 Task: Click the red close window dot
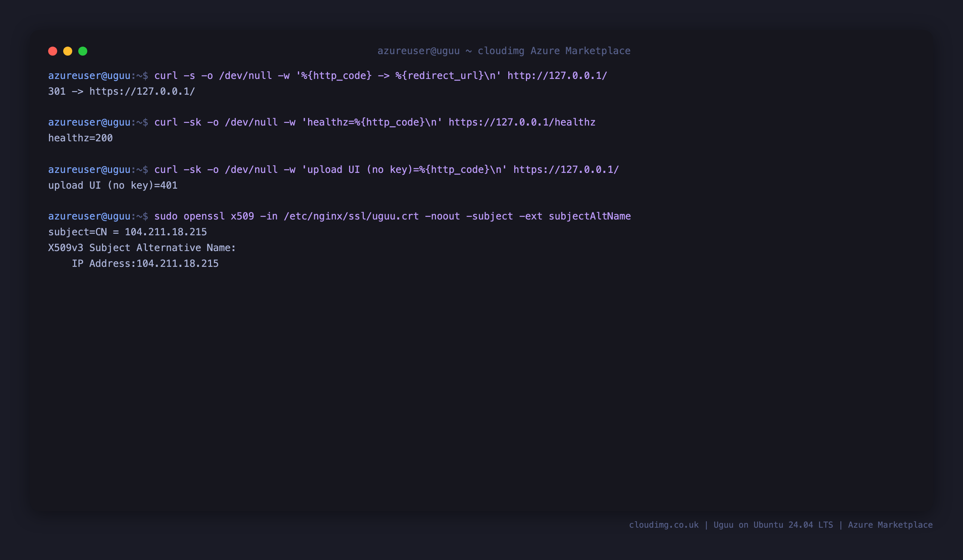(x=53, y=51)
